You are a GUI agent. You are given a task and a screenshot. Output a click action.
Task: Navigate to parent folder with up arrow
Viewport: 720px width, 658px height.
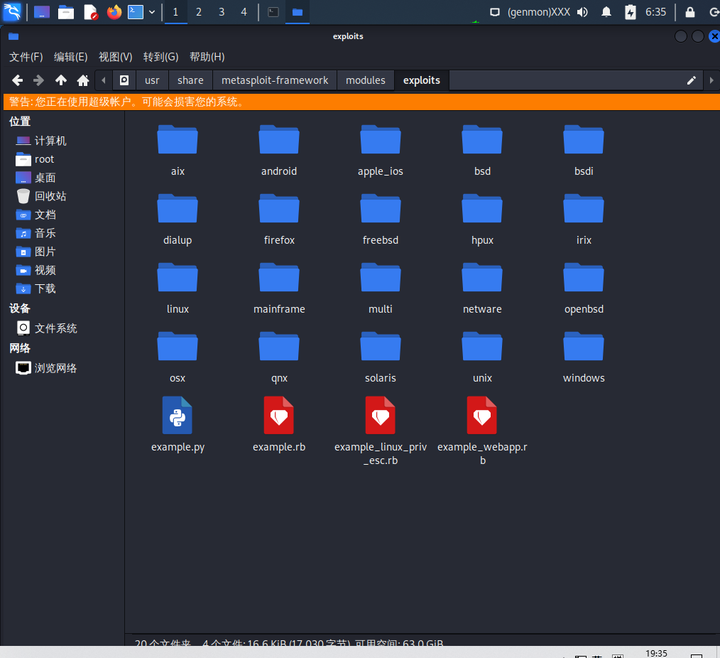(61, 80)
